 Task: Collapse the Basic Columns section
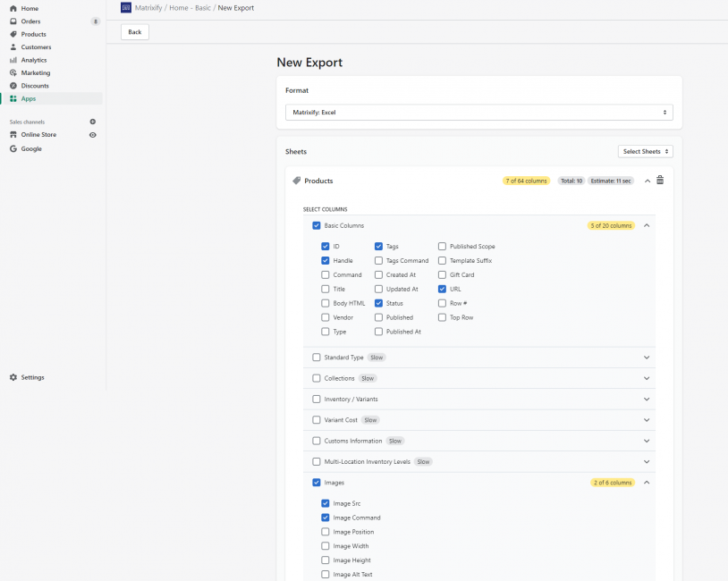point(647,225)
